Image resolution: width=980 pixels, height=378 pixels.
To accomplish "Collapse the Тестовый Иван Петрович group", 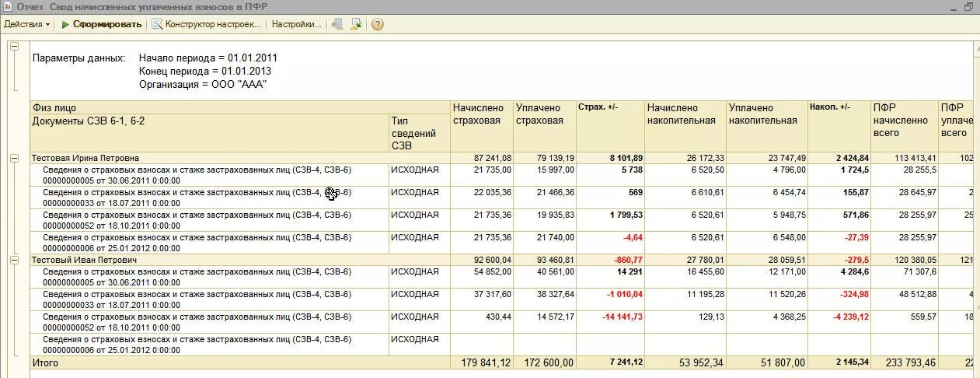I will click(x=13, y=260).
